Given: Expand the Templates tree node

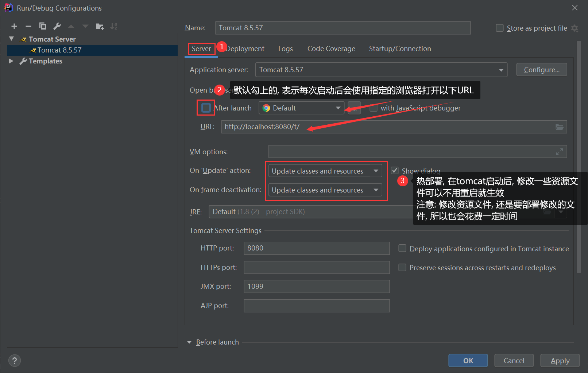Looking at the screenshot, I should tap(11, 61).
